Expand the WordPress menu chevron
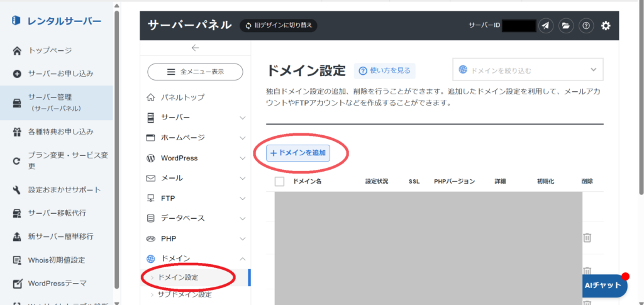 242,158
